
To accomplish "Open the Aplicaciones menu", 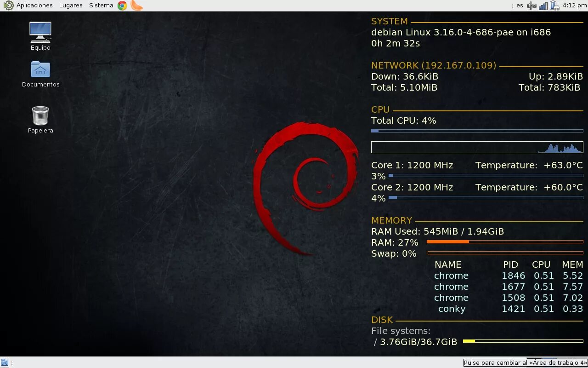I will pyautogui.click(x=34, y=6).
